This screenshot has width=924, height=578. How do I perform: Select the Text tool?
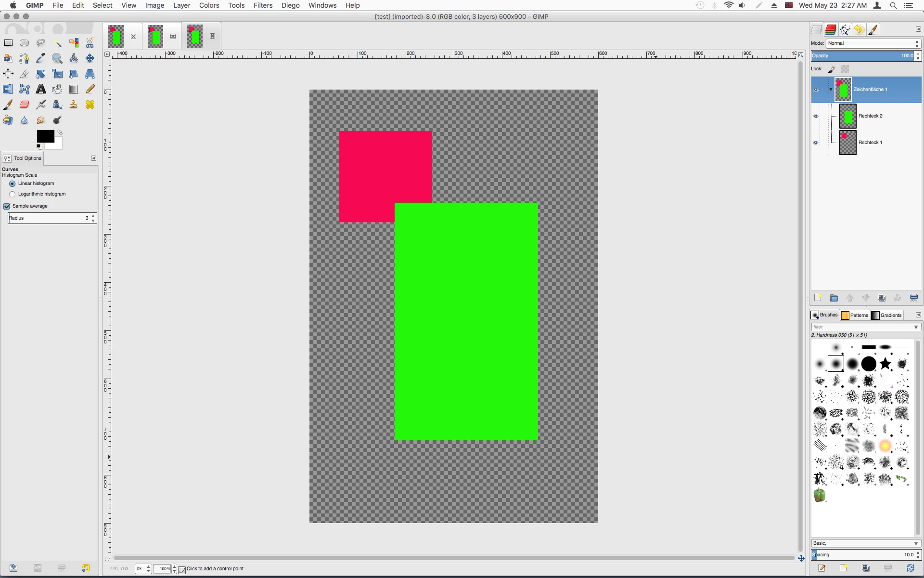pos(41,89)
